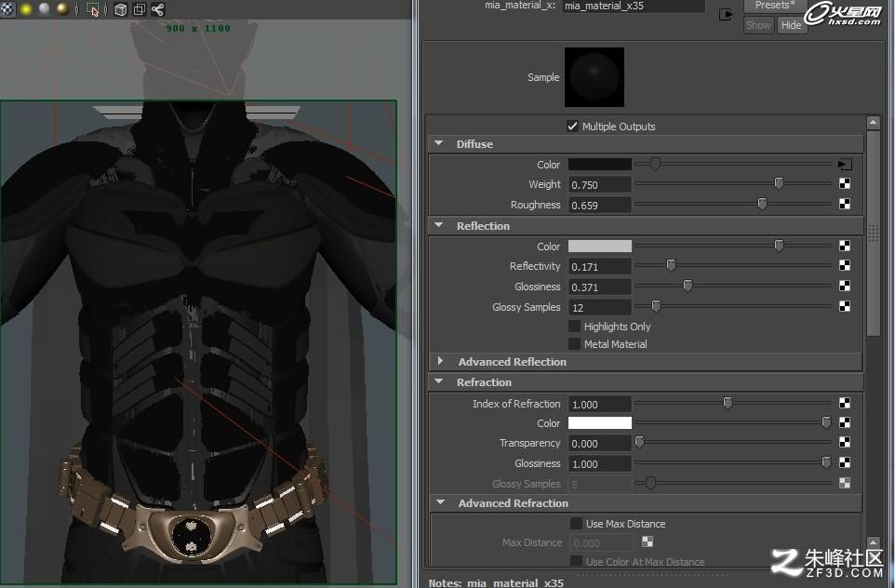
Task: Click the Index of Refraction field 1.000
Action: point(600,404)
